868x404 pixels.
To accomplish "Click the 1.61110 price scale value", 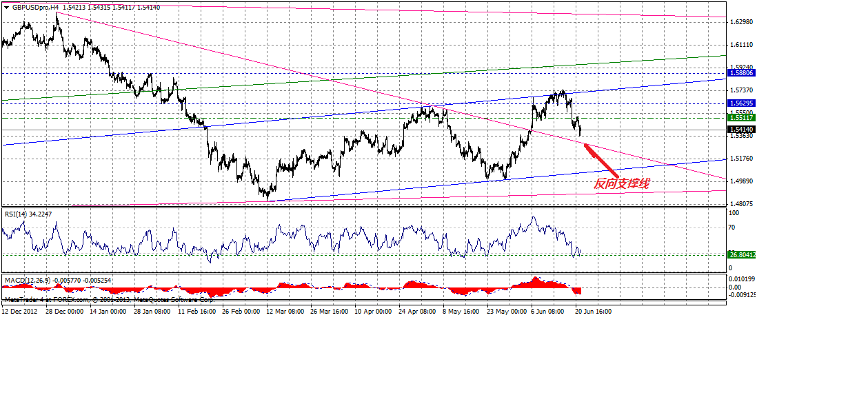I will (x=741, y=45).
